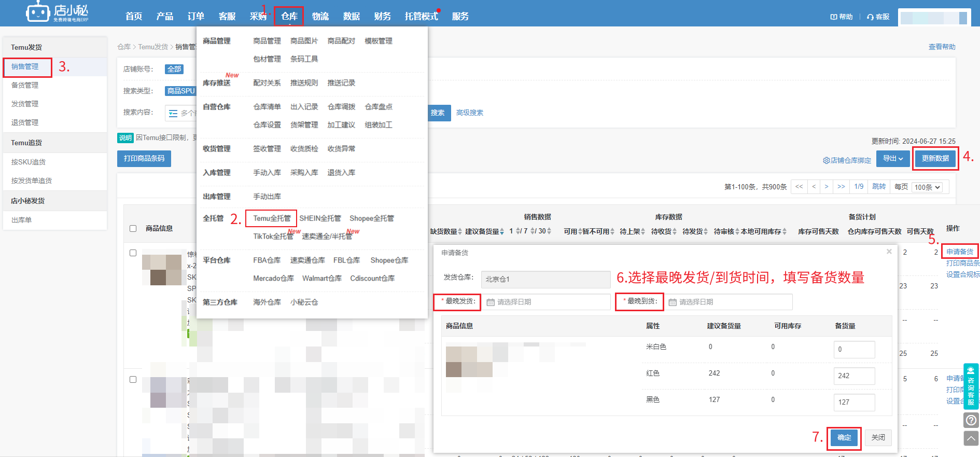Open the first product's thumbnail in the table
Image resolution: width=980 pixels, height=457 pixels.
[x=161, y=270]
